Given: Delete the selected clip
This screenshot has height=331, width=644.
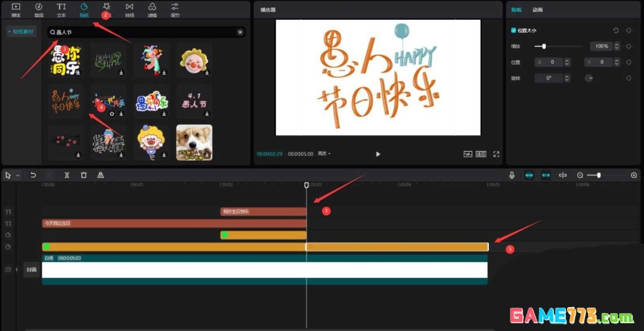Looking at the screenshot, I should coord(84,175).
